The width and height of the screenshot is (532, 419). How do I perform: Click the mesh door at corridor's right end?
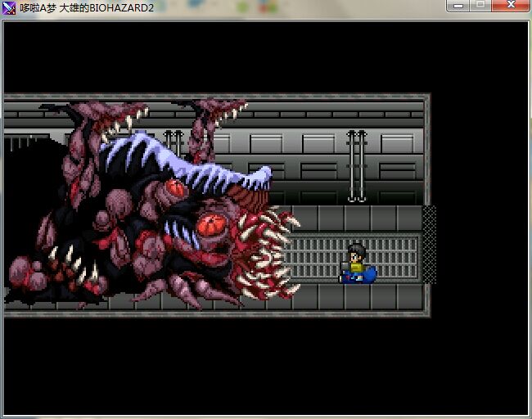click(428, 244)
